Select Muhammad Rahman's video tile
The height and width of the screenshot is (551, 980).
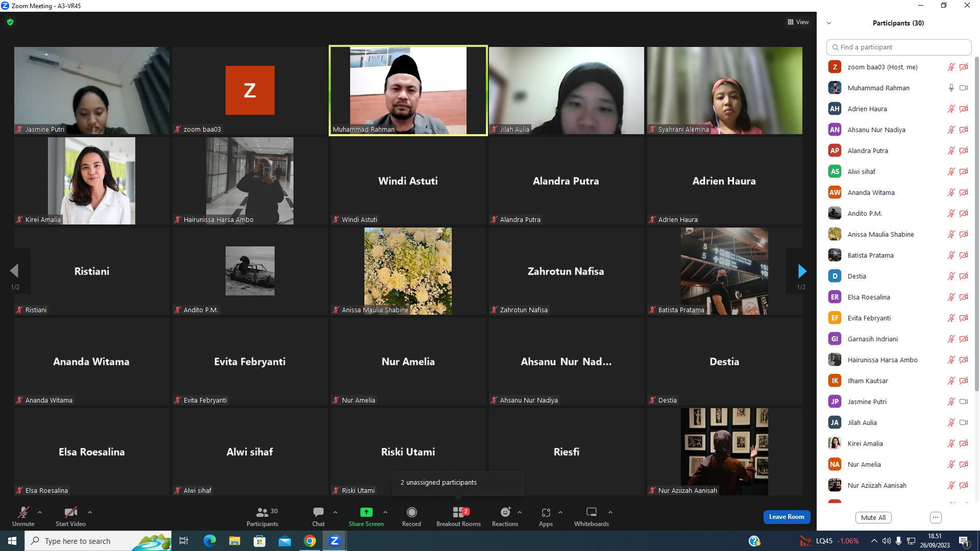tap(408, 90)
